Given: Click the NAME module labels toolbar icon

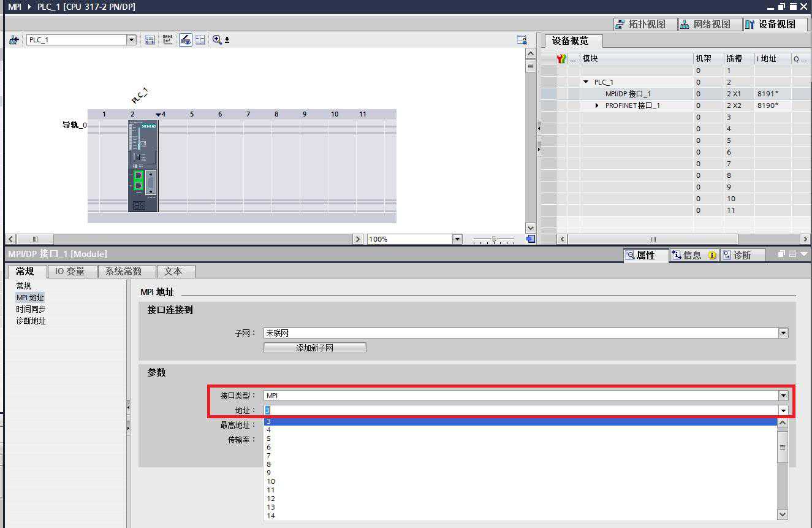Looking at the screenshot, I should 167,40.
